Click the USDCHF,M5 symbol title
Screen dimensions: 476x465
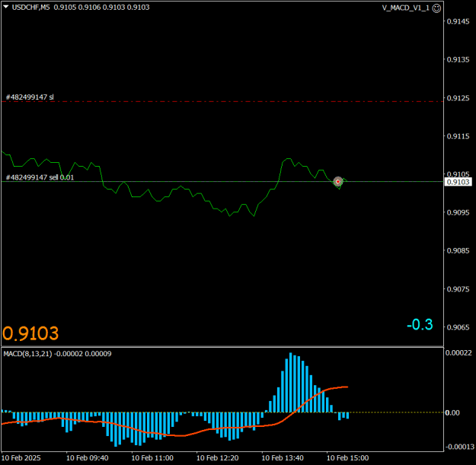30,7
